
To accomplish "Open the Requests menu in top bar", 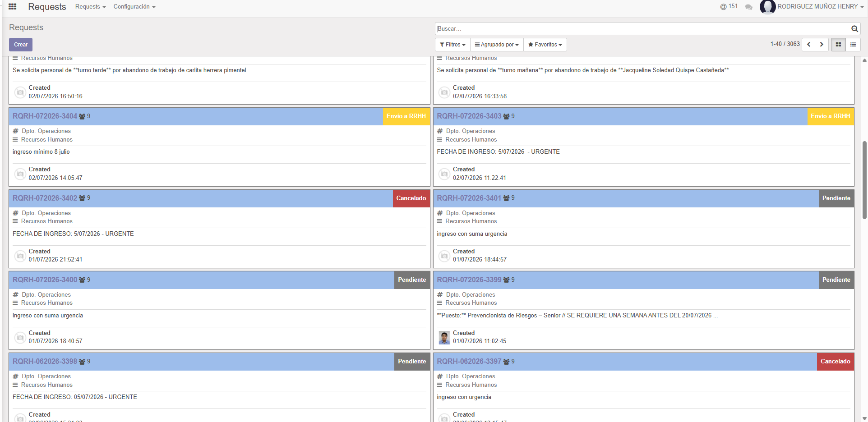I will (90, 7).
